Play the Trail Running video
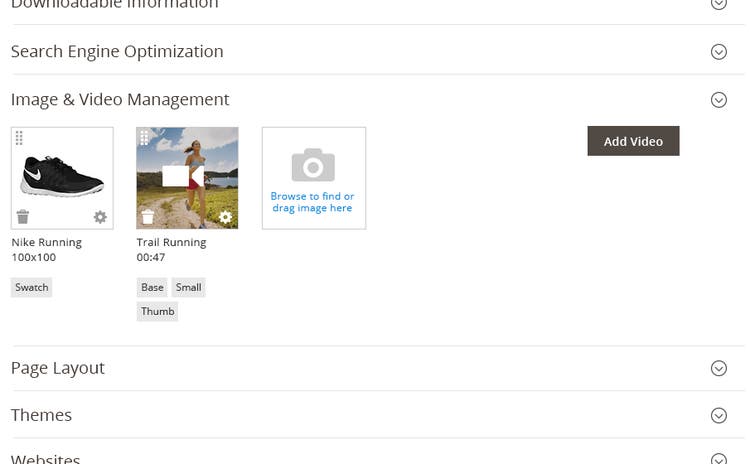The width and height of the screenshot is (750, 464). (186, 176)
